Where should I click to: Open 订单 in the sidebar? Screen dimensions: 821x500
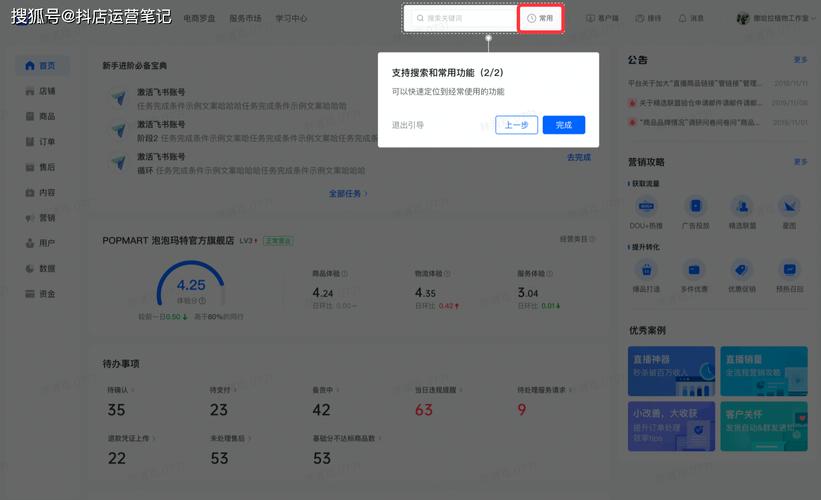[40, 141]
